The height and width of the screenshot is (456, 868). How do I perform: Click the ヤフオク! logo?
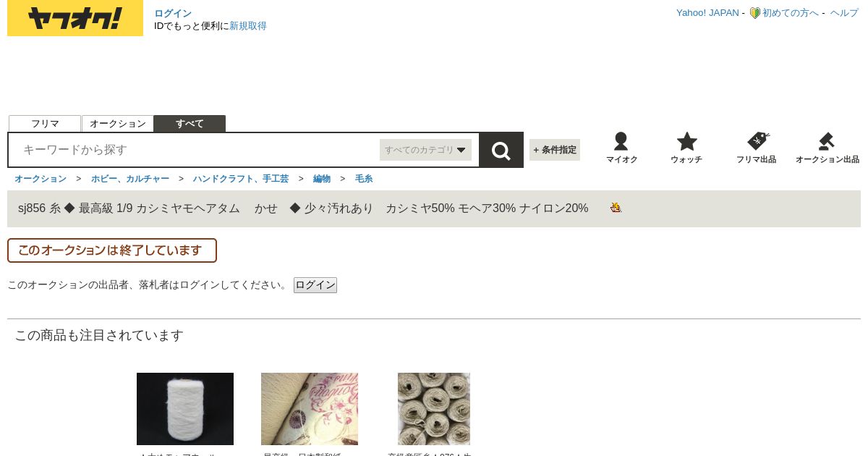(75, 18)
